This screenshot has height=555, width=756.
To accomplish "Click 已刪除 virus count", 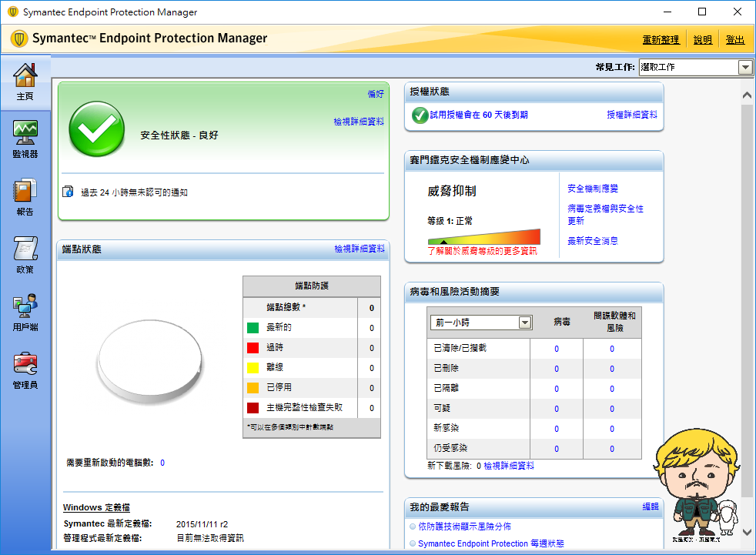I will click(557, 369).
